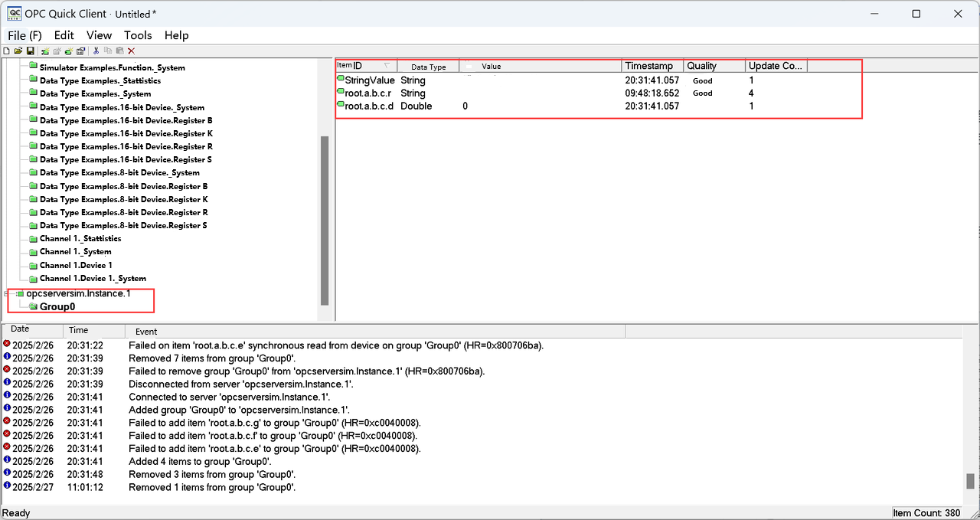This screenshot has height=520, width=980.
Task: Open the Tools menu
Action: coord(138,35)
